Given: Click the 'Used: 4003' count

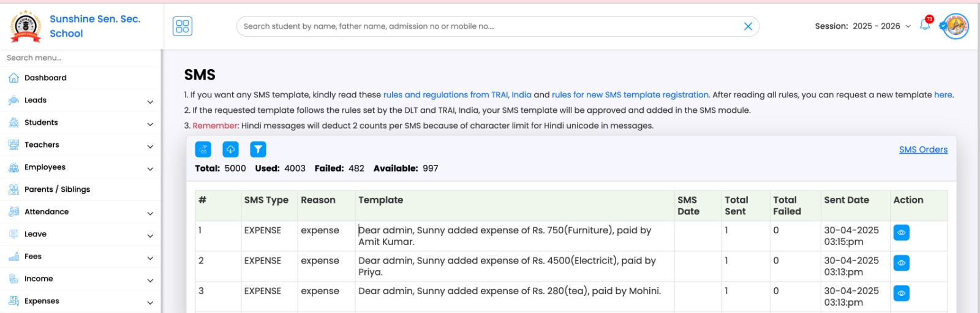Looking at the screenshot, I should (x=280, y=168).
